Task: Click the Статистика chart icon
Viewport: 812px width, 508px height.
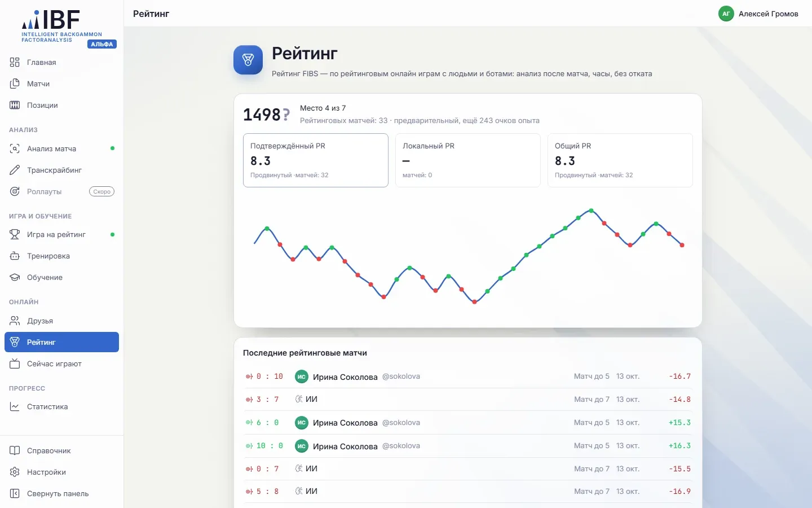Action: coord(15,406)
